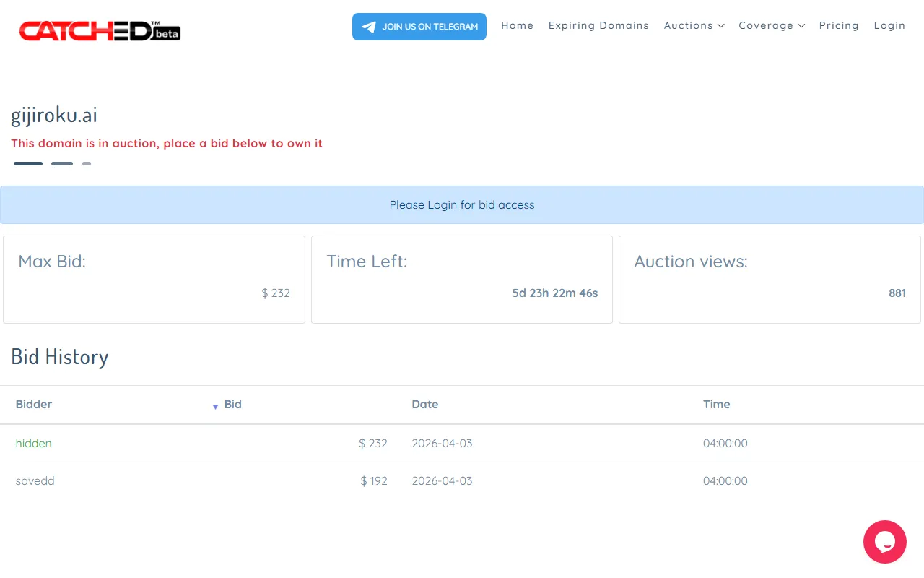Select the first slider indicator dash

click(x=28, y=164)
